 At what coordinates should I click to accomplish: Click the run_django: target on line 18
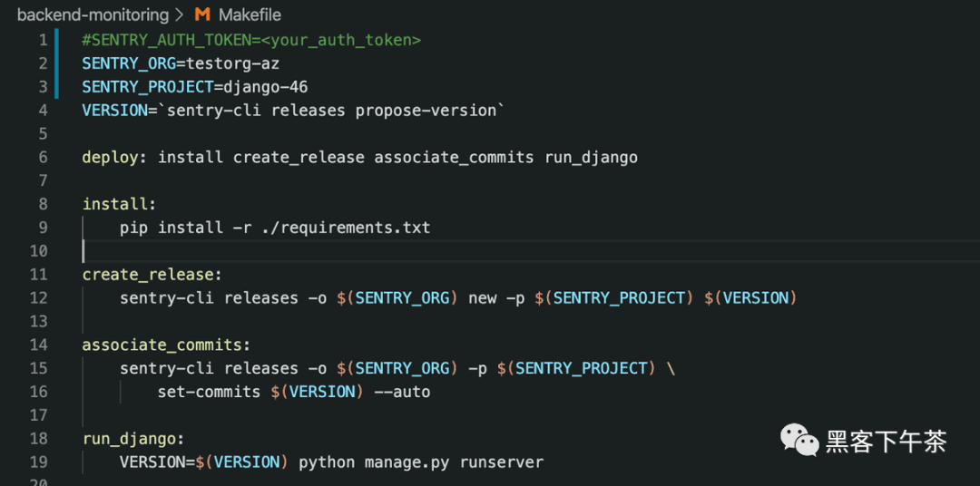(x=133, y=439)
